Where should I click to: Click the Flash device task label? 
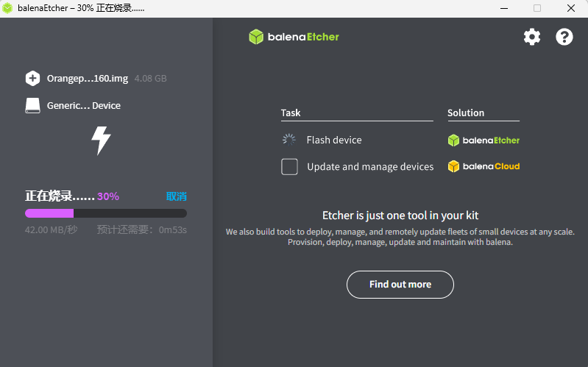point(334,140)
